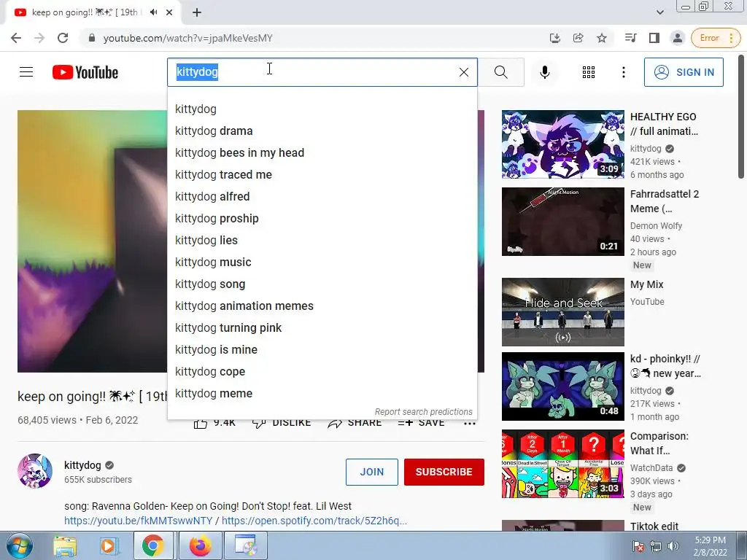Select the 'kittydog traced me' suggestion
This screenshot has width=747, height=560.
[322, 175]
